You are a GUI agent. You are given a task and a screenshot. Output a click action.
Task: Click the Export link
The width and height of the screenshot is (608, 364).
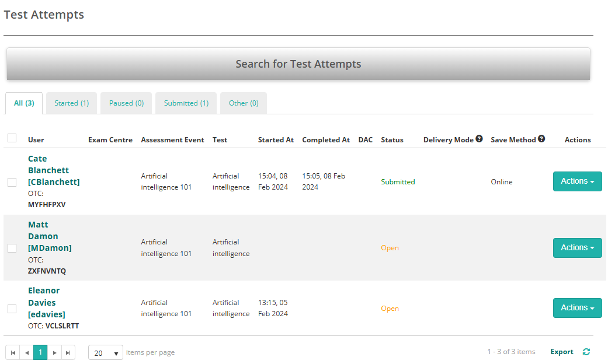pos(561,352)
